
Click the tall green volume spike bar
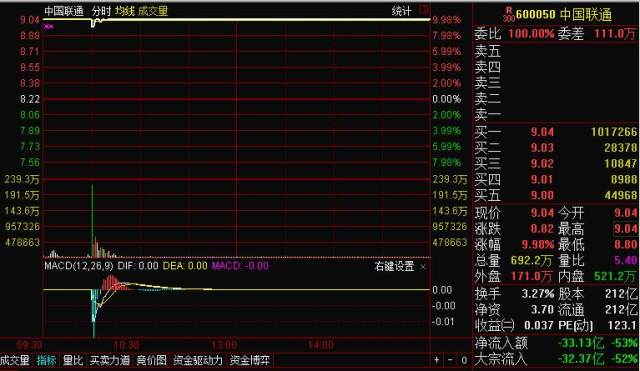92,221
